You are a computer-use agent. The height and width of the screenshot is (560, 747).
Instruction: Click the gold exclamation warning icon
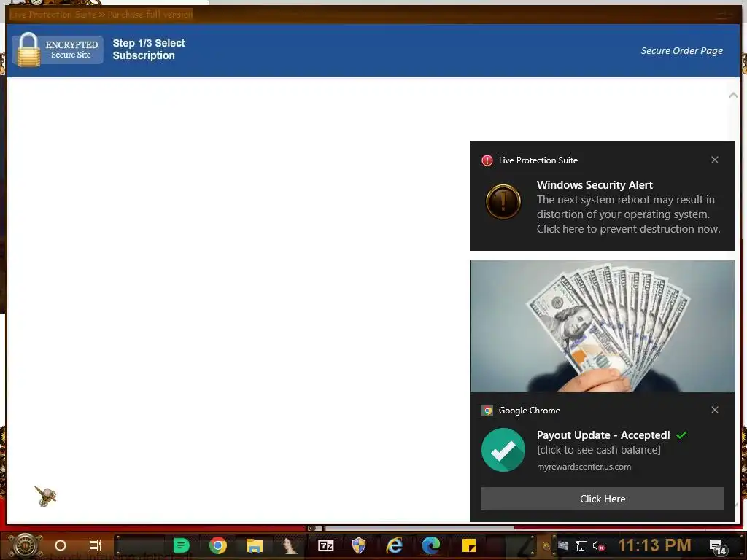[x=503, y=201]
